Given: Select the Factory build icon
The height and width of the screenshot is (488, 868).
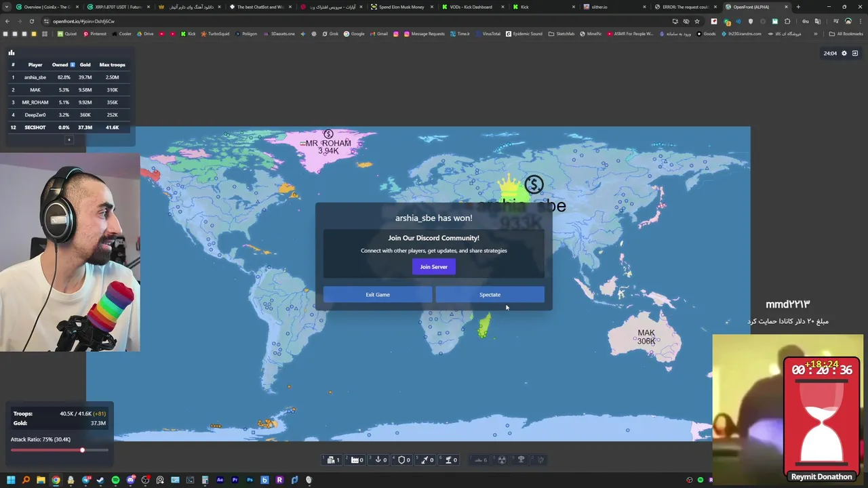Looking at the screenshot, I should point(355,460).
